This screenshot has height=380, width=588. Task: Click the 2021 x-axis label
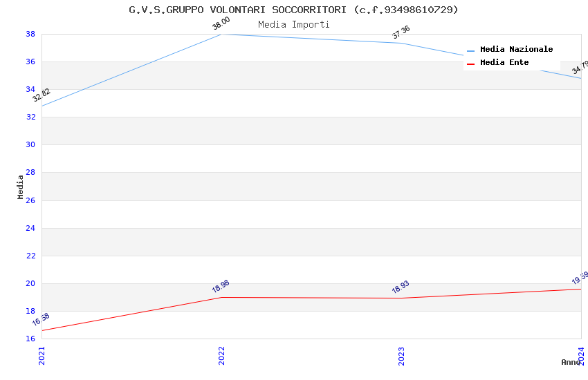(42, 356)
